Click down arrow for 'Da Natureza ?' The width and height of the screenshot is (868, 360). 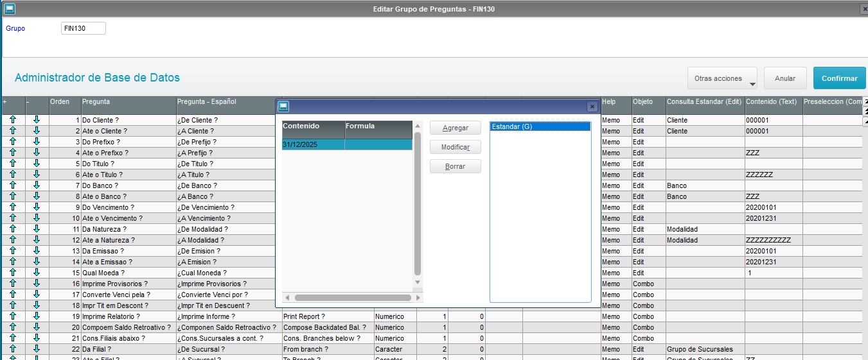37,229
